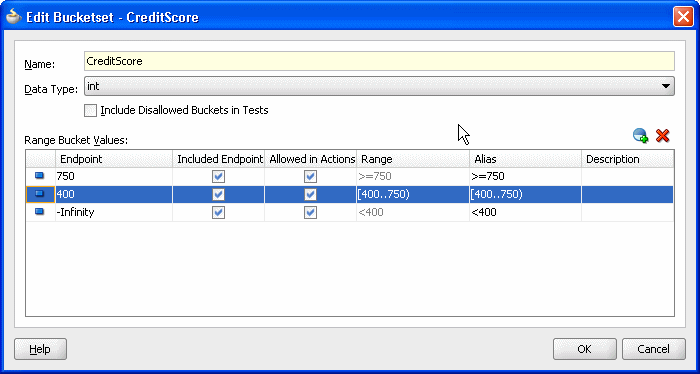
Task: Click the Name field containing CreditScore
Action: coord(379,61)
